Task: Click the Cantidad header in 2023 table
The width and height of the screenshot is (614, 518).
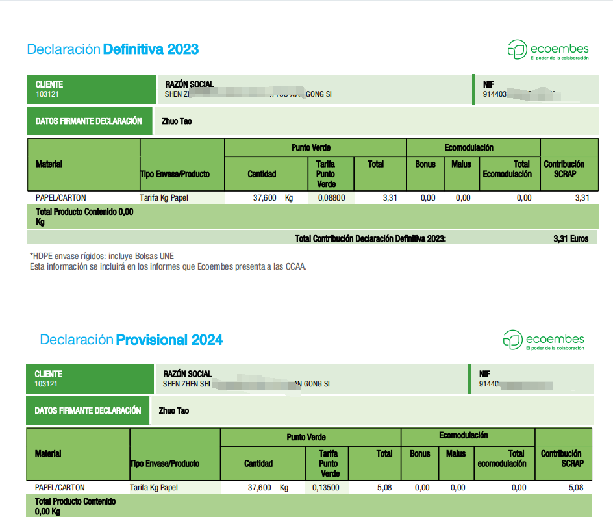Action: pyautogui.click(x=262, y=174)
